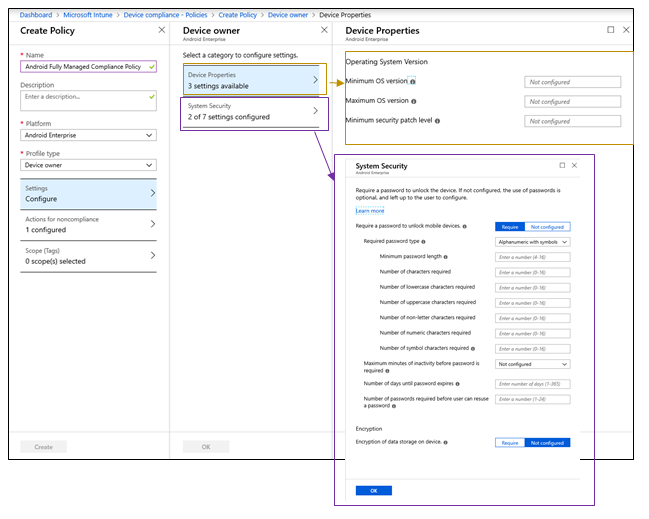Viewport: 649px width, 519px height.
Task: Click info icon for Number of days until password expires
Action: (457, 384)
